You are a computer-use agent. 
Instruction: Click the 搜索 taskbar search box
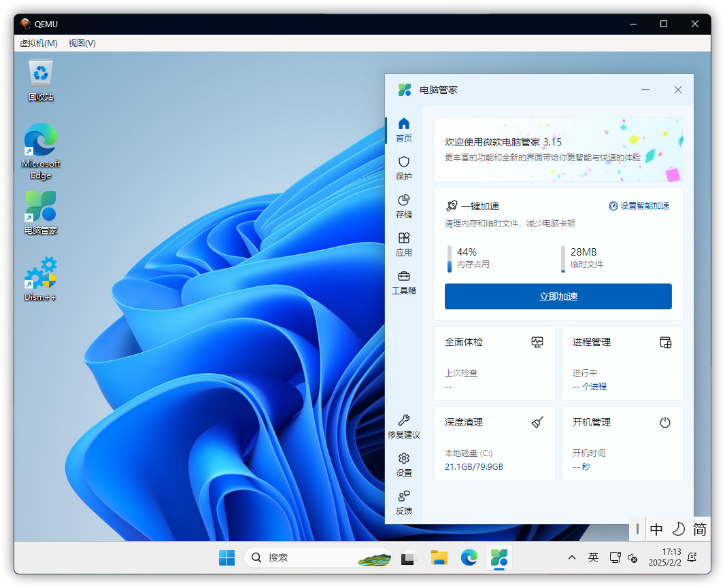318,557
